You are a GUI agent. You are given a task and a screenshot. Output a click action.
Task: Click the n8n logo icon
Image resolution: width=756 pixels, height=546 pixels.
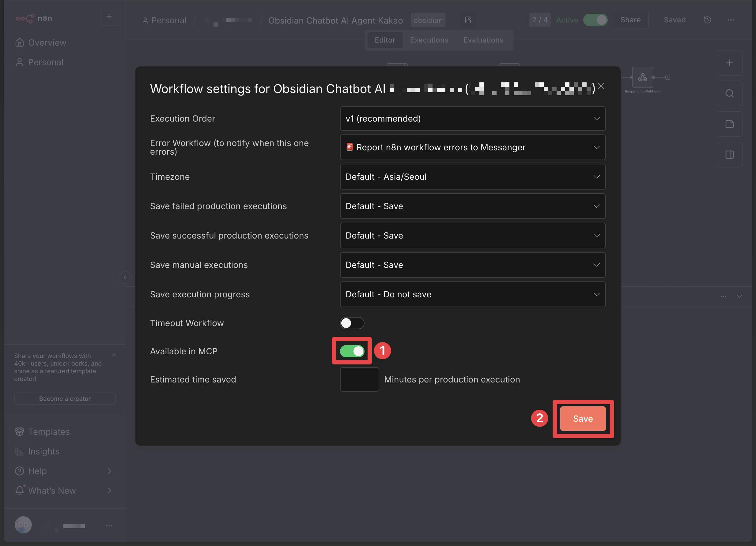click(x=25, y=18)
